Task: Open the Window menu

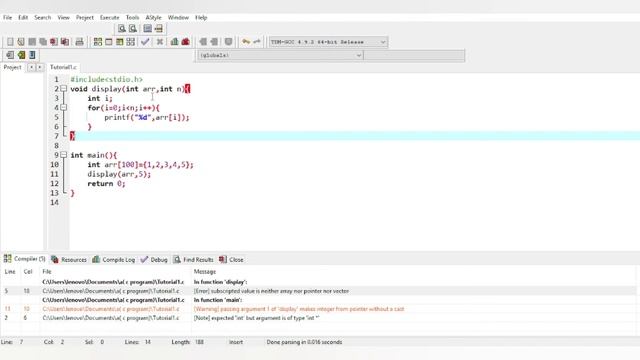Action: (178, 18)
